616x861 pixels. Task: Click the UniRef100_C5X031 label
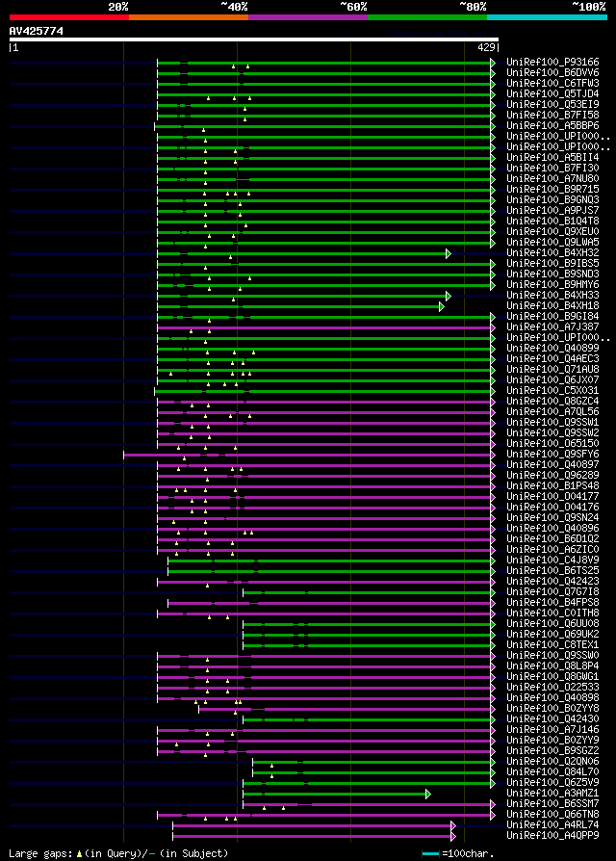(552, 390)
